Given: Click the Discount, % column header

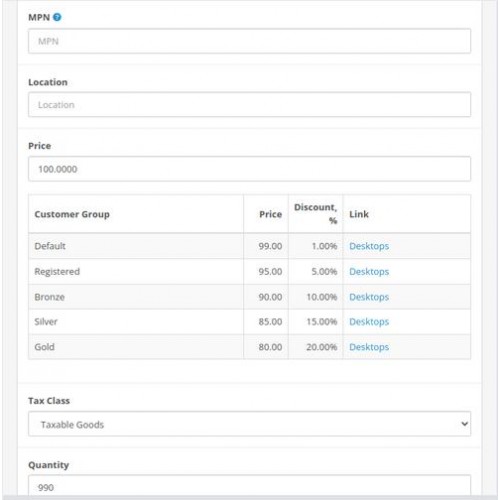Looking at the screenshot, I should pos(315,214).
